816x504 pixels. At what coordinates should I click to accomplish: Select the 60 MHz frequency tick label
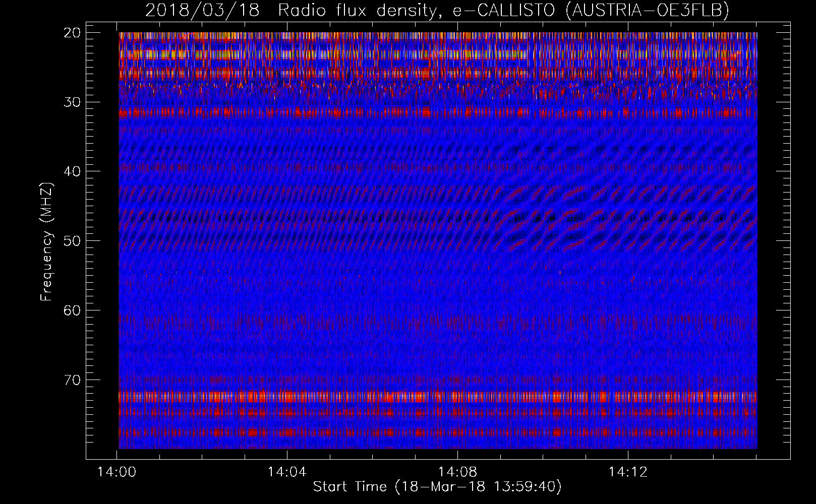click(x=73, y=310)
